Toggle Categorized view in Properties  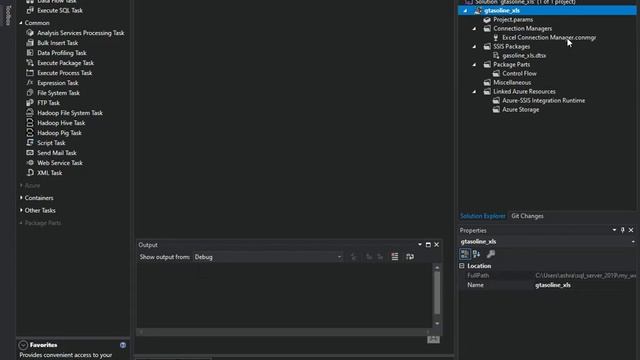click(x=464, y=254)
